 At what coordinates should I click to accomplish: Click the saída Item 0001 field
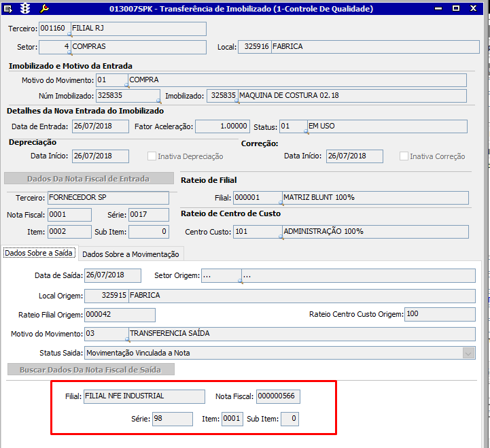[232, 419]
